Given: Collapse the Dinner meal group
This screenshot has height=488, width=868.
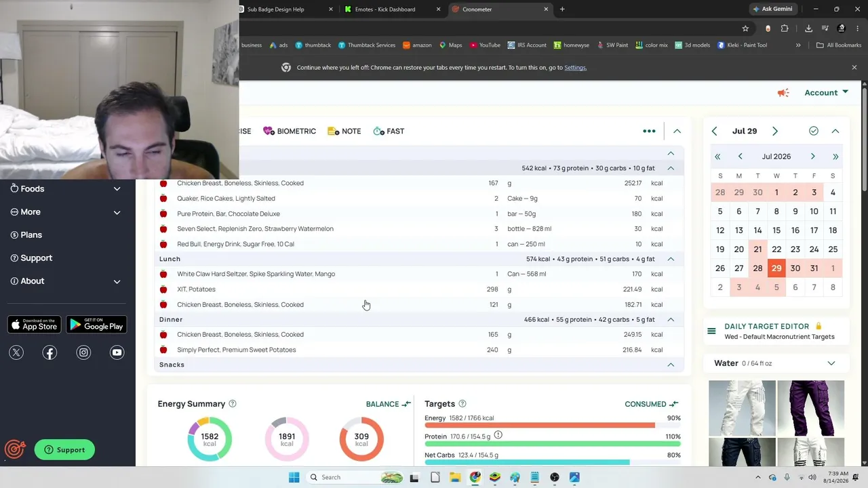Looking at the screenshot, I should point(671,319).
